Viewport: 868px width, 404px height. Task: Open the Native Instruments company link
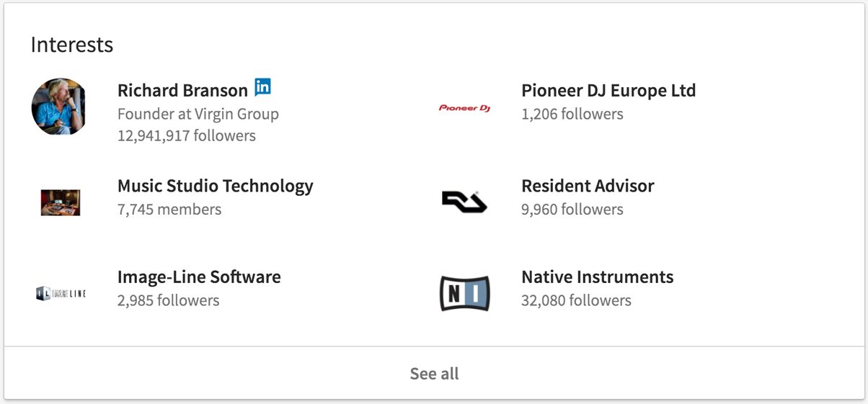(x=598, y=277)
